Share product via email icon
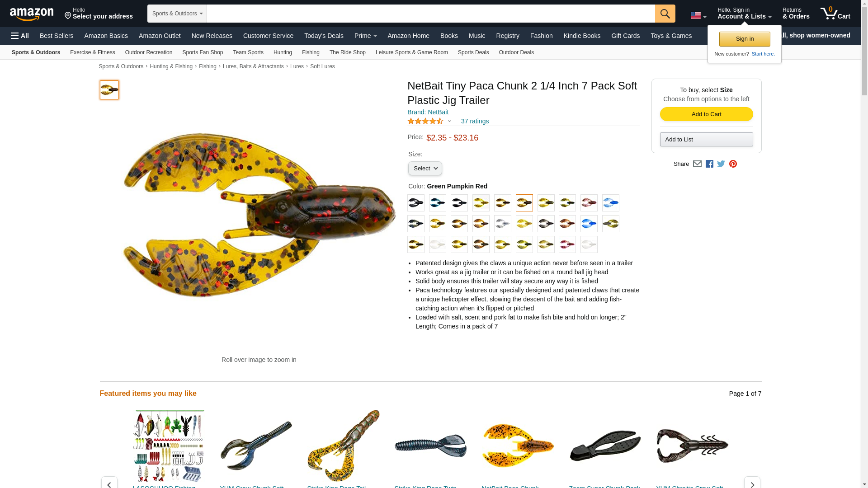Viewport: 868px width, 488px height. pos(697,164)
